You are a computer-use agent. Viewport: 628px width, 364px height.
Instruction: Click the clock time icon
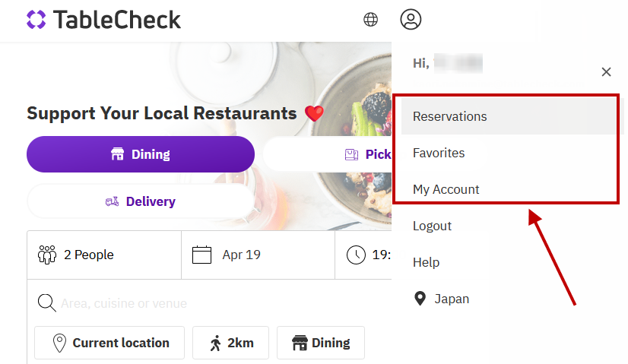(x=356, y=255)
